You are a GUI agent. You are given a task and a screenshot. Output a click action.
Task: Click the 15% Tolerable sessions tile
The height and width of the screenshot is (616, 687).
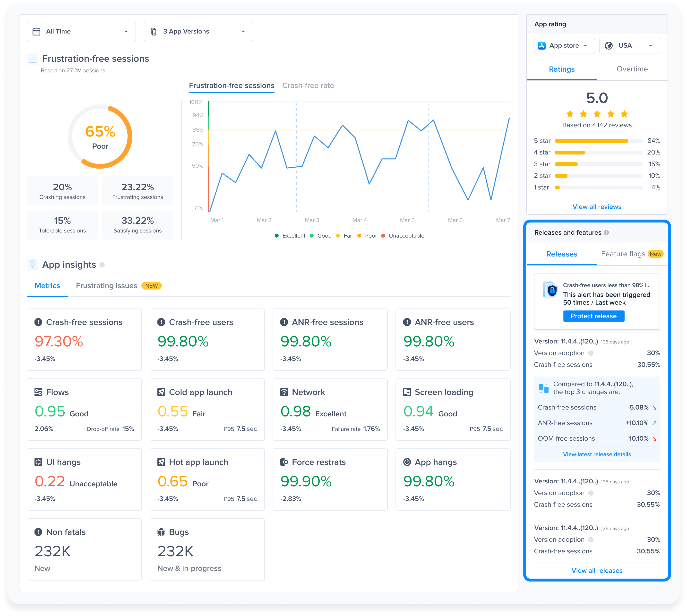(x=62, y=225)
